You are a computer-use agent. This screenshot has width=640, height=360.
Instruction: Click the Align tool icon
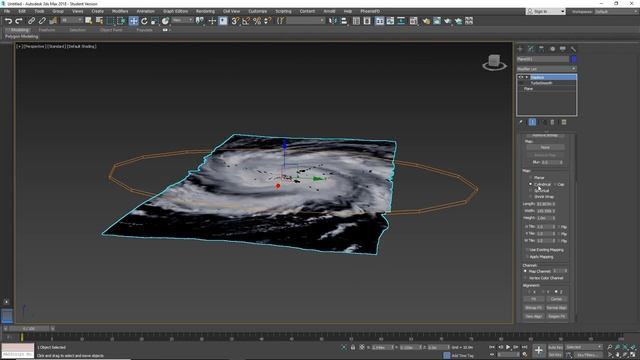(x=344, y=21)
